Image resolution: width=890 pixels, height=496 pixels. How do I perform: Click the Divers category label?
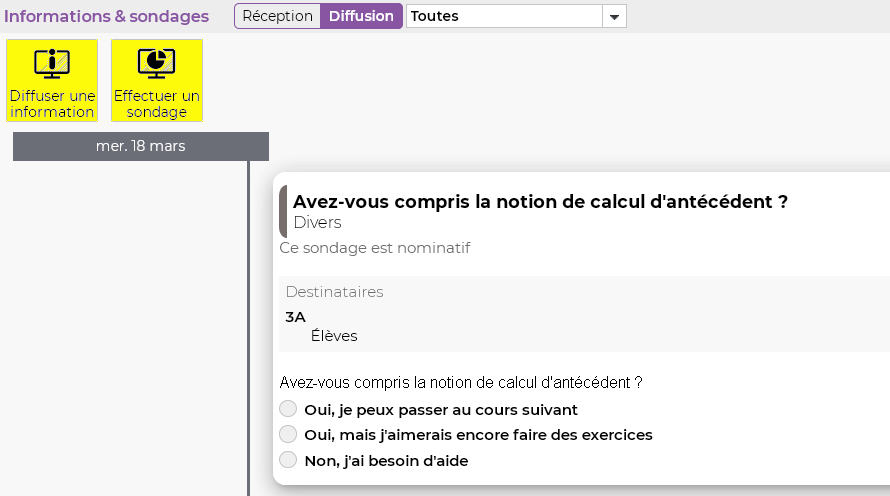coord(317,222)
